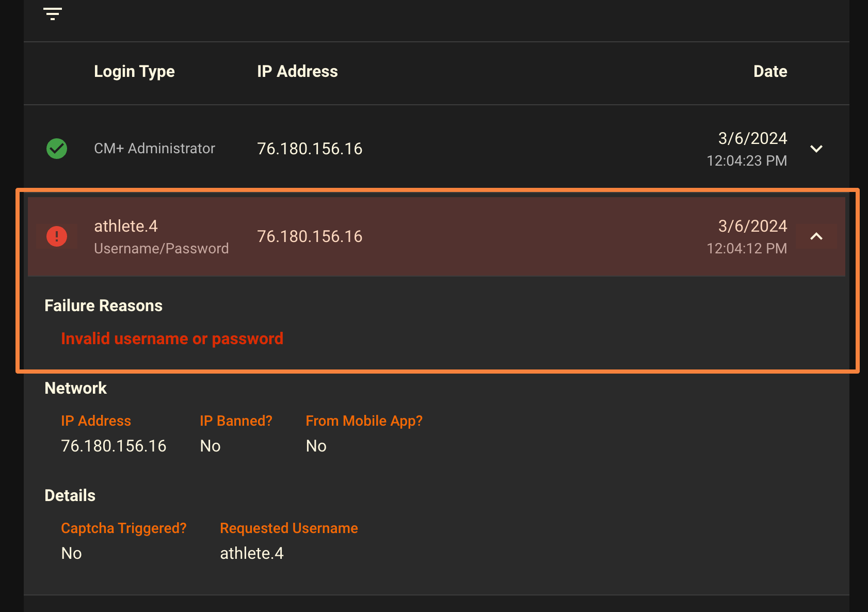
Task: Select the IP Address 76.180.156.16 under Network
Action: [x=114, y=446]
